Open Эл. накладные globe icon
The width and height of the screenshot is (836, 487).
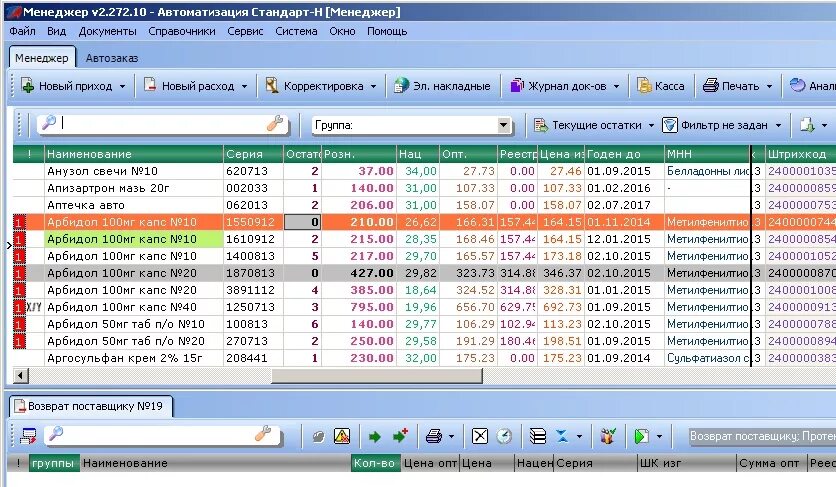(x=401, y=85)
